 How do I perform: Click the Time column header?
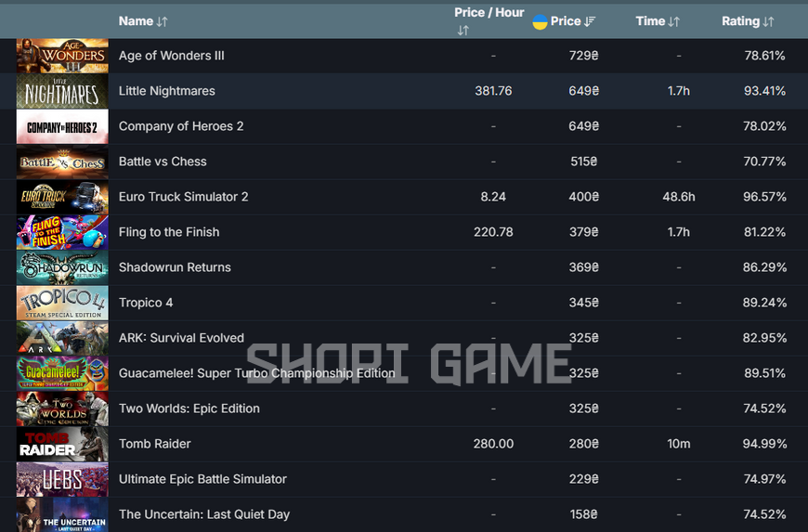coord(650,21)
